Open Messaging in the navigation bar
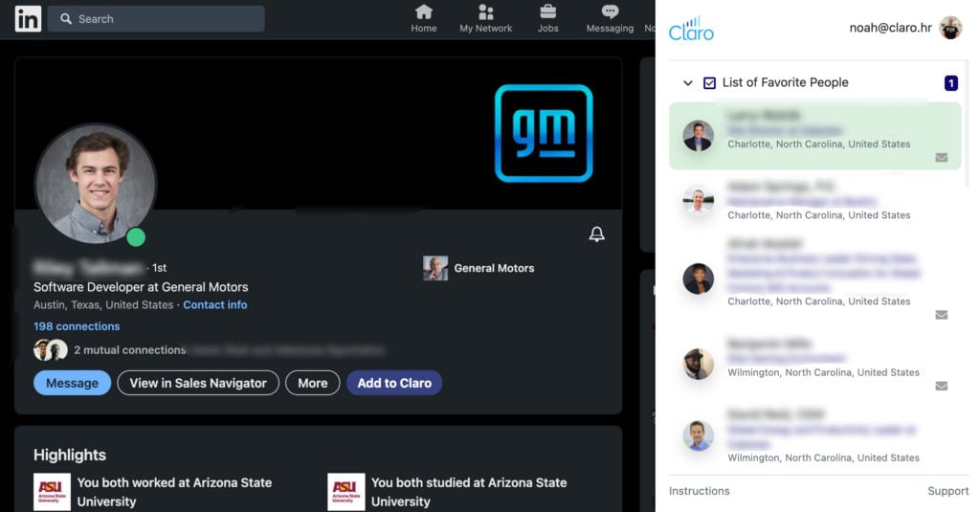 (x=610, y=19)
